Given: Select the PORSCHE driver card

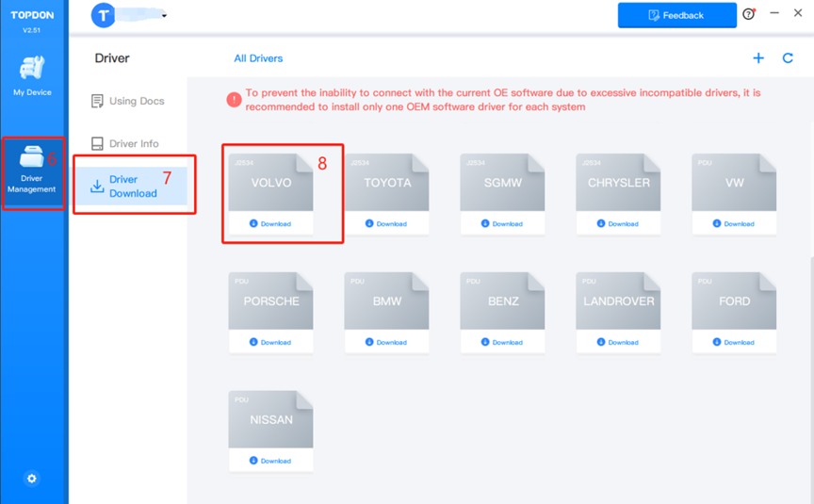Looking at the screenshot, I should 271,301.
